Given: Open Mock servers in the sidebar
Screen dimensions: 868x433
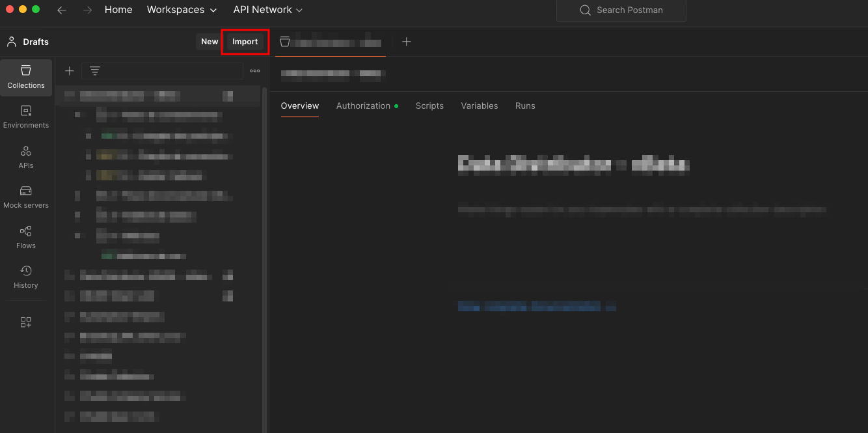Looking at the screenshot, I should [26, 197].
